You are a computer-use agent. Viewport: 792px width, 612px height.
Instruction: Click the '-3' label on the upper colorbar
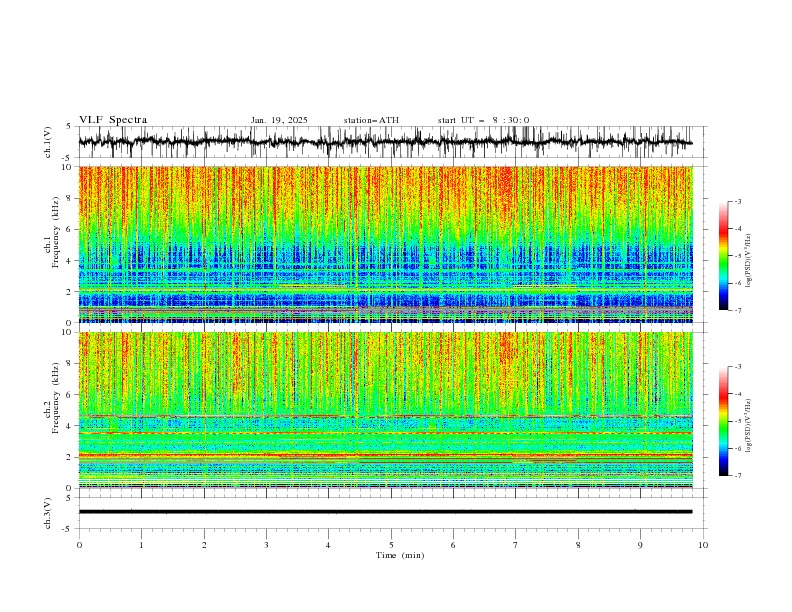point(737,201)
